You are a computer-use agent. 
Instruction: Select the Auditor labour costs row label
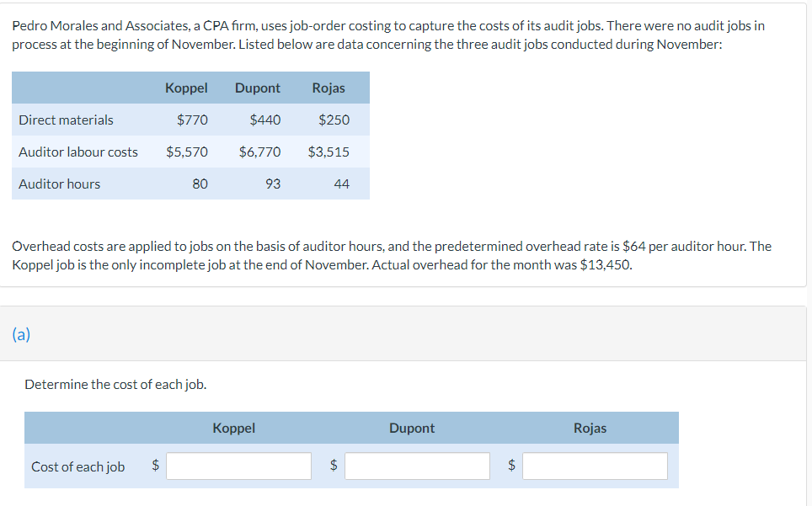78,152
